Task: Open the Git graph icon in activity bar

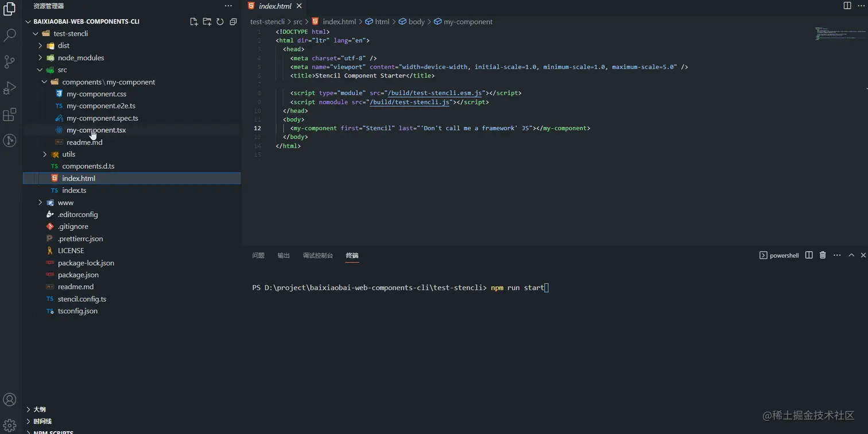Action: click(10, 141)
